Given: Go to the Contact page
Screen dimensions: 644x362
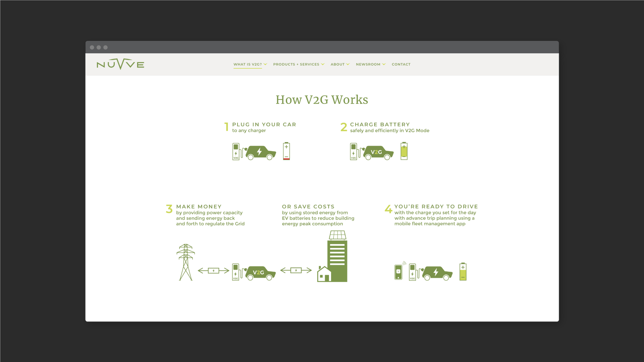Looking at the screenshot, I should (401, 64).
